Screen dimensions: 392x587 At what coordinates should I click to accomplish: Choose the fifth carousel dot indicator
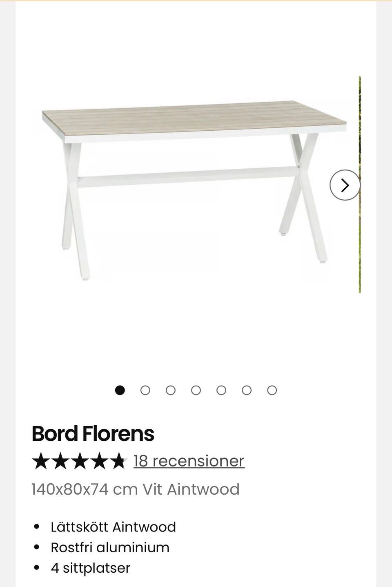coord(221,391)
